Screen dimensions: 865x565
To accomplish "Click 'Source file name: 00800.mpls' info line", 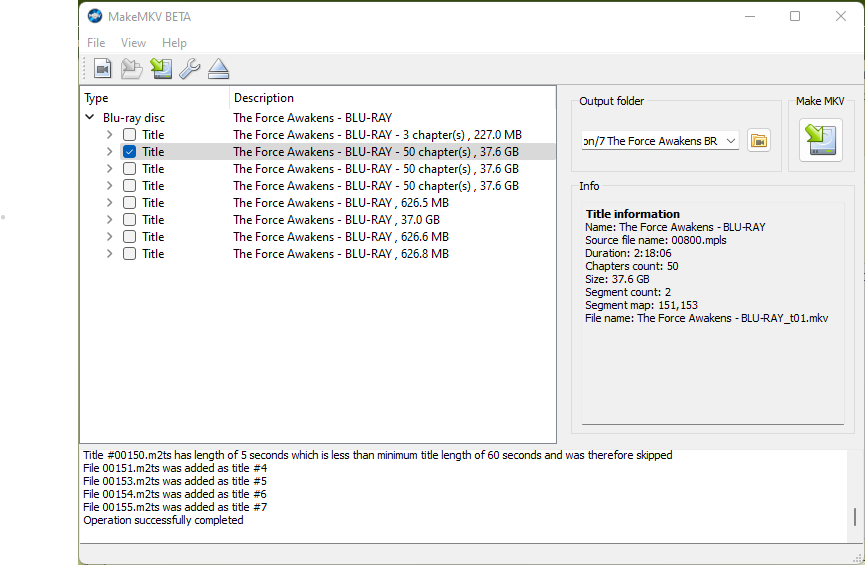I will click(655, 240).
